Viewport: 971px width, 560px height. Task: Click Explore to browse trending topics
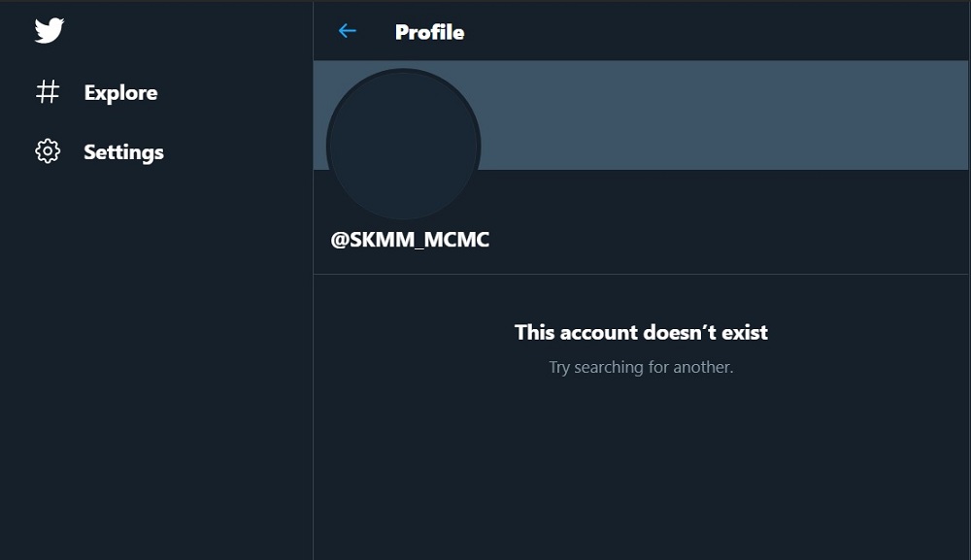tap(120, 92)
